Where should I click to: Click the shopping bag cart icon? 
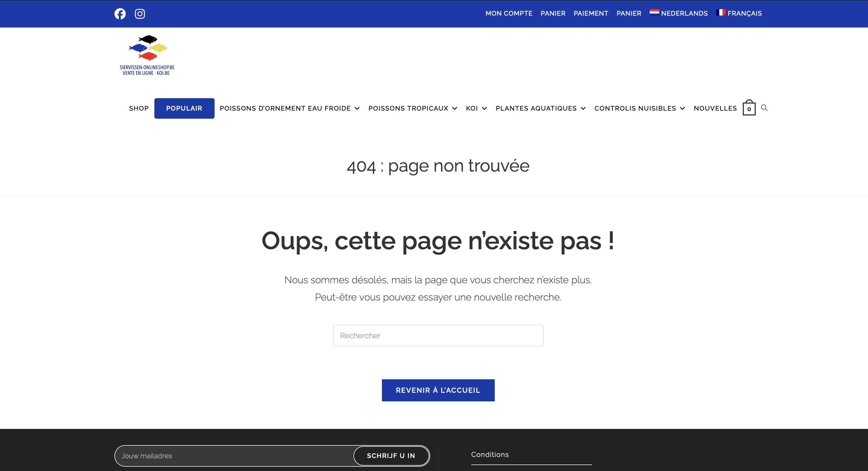tap(749, 108)
